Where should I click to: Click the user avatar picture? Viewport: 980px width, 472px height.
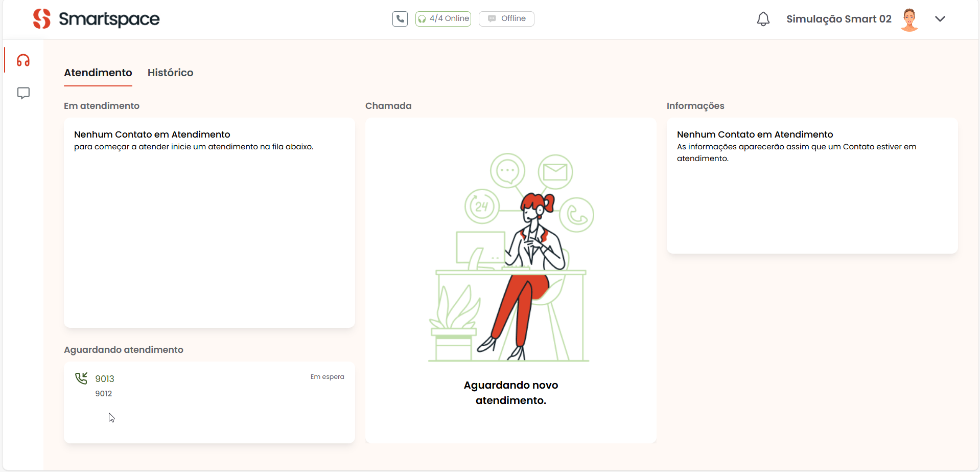[x=909, y=19]
